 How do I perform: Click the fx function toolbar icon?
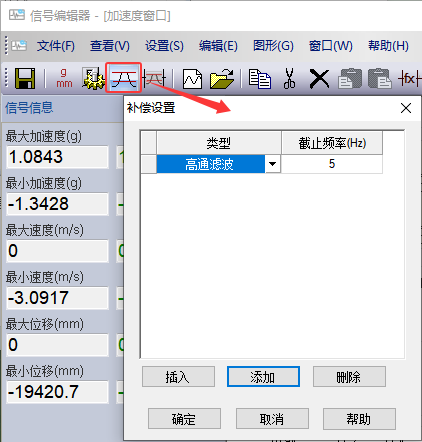click(x=410, y=79)
